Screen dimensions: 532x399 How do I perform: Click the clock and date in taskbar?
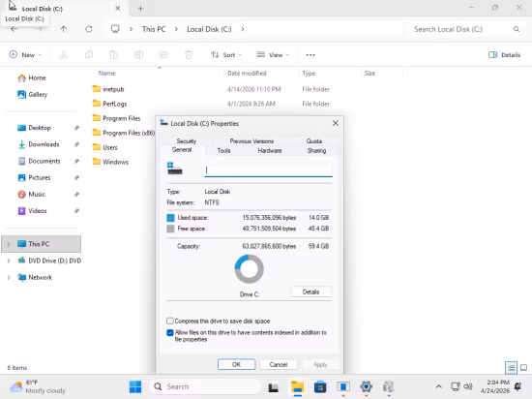pyautogui.click(x=494, y=386)
